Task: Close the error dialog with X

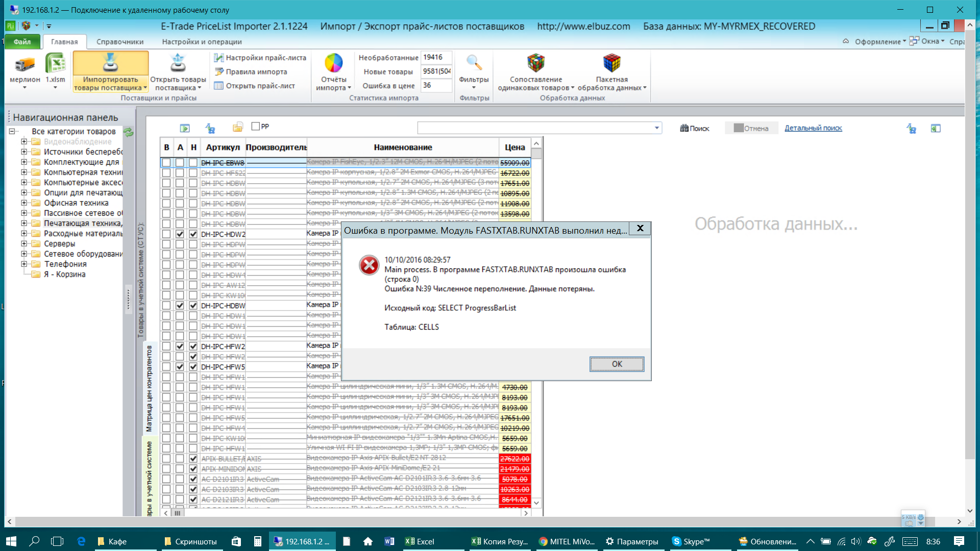Action: (x=640, y=229)
